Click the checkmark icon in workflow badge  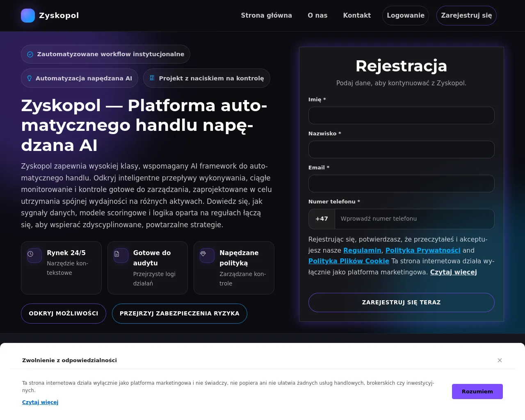click(30, 54)
